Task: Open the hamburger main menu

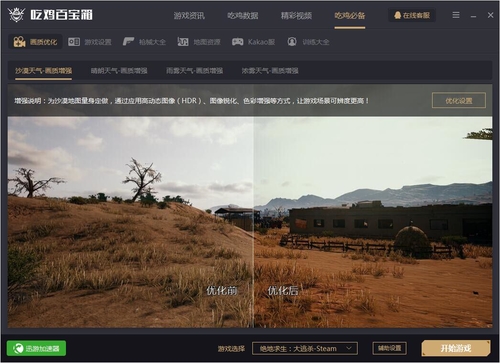Action: (456, 15)
